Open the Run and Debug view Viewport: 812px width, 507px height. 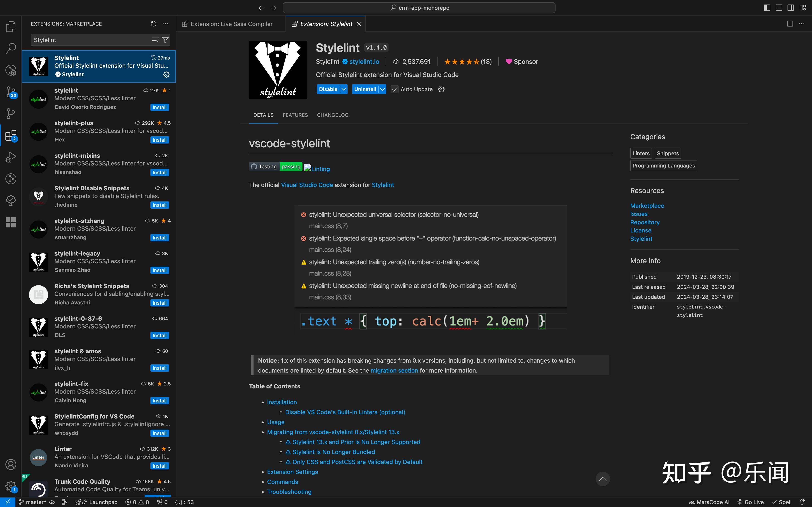click(11, 157)
